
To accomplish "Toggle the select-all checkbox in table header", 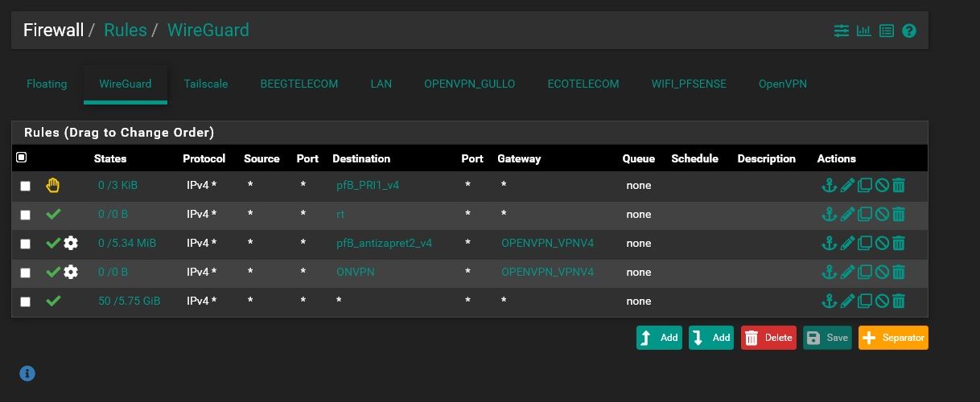I will pos(22,158).
